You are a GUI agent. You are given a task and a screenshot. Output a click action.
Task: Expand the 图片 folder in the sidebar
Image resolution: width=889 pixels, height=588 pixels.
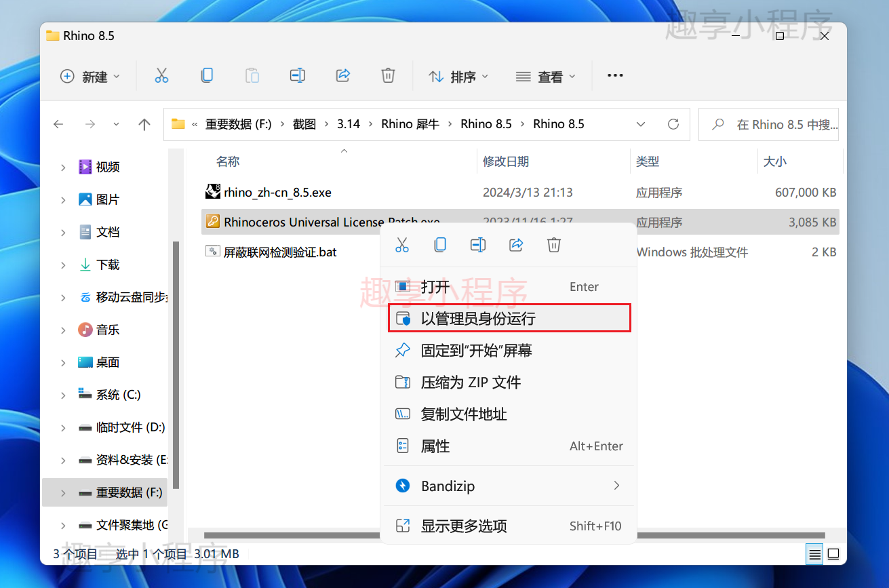(63, 199)
